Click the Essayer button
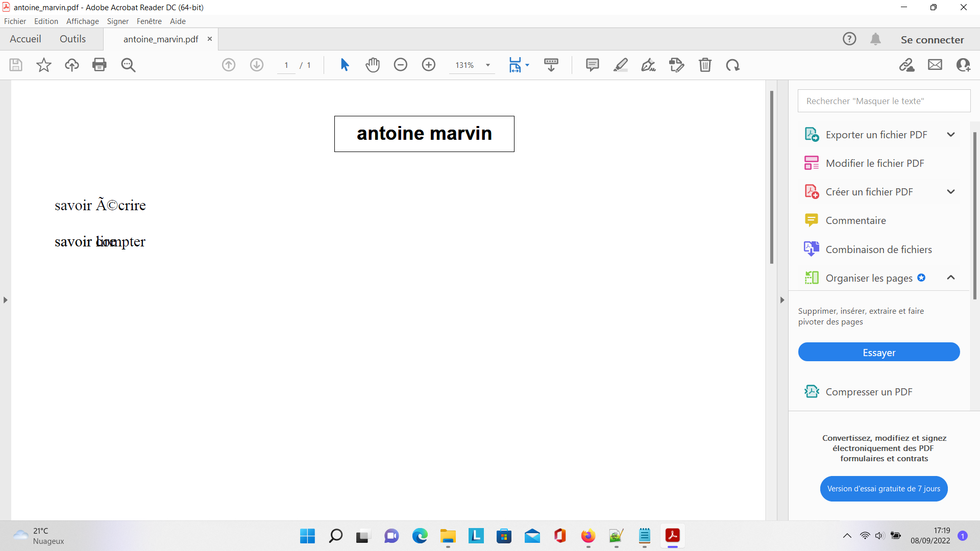Image resolution: width=980 pixels, height=551 pixels. coord(879,352)
